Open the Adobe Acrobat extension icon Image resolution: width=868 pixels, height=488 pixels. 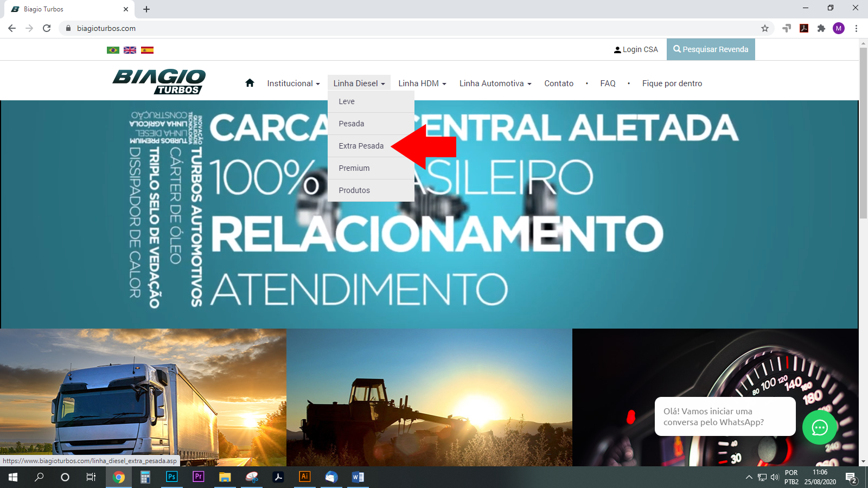(804, 28)
